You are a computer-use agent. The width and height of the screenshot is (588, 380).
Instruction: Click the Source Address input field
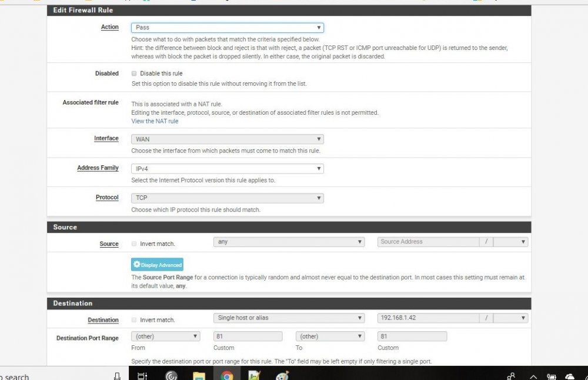pos(428,242)
